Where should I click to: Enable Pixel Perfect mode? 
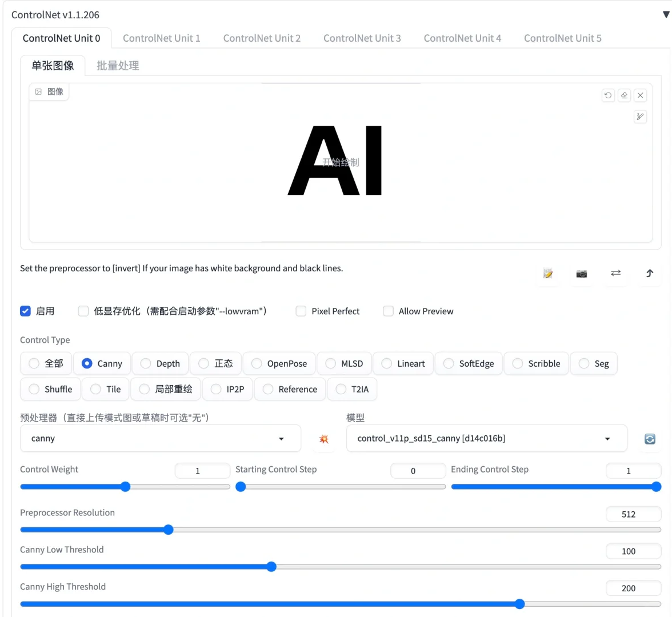pos(301,311)
